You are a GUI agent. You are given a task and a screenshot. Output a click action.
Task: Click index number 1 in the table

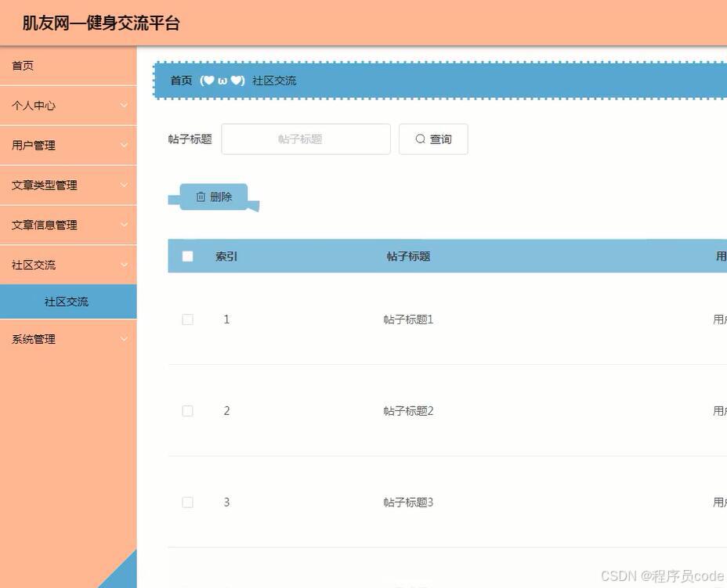[x=226, y=319]
